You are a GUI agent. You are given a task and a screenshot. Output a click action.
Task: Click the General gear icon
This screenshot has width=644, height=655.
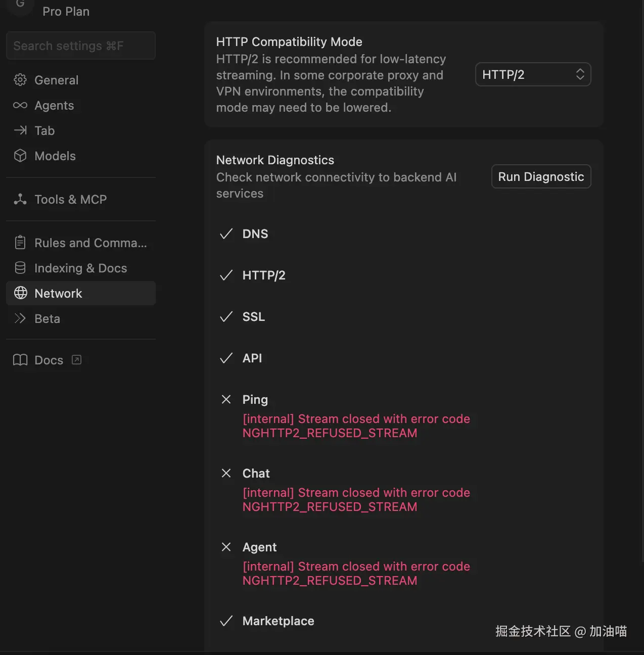20,80
